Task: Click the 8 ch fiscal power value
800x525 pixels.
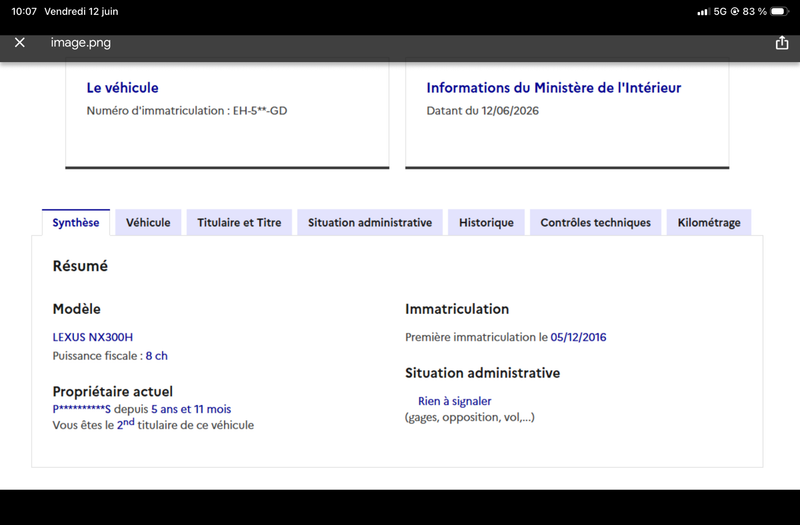Action: 157,356
